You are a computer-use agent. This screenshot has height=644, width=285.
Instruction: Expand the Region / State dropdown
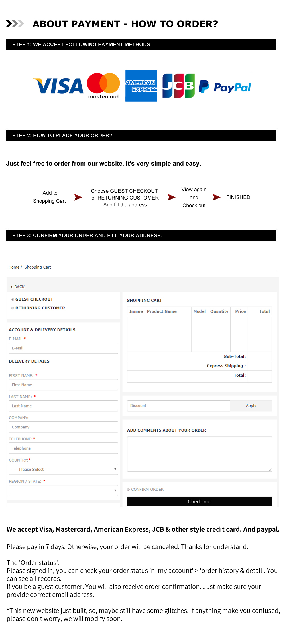(63, 490)
